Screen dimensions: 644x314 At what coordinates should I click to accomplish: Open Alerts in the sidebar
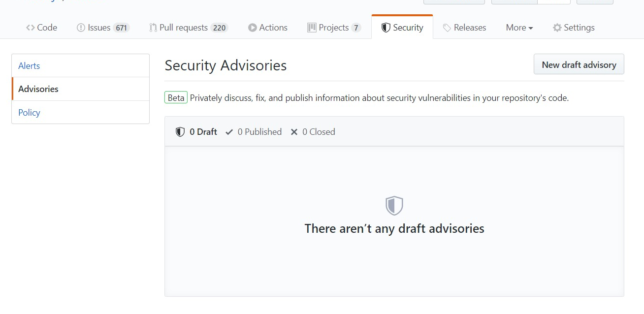pos(80,65)
